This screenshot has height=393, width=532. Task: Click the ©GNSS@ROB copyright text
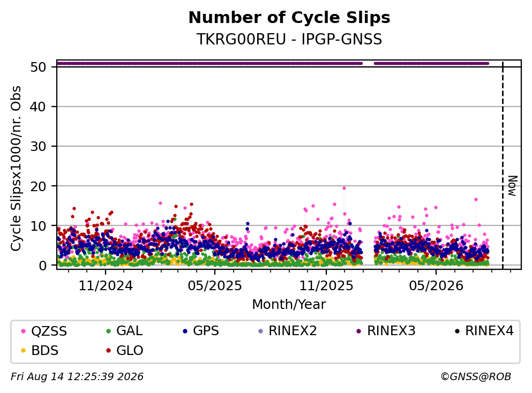pos(476,377)
